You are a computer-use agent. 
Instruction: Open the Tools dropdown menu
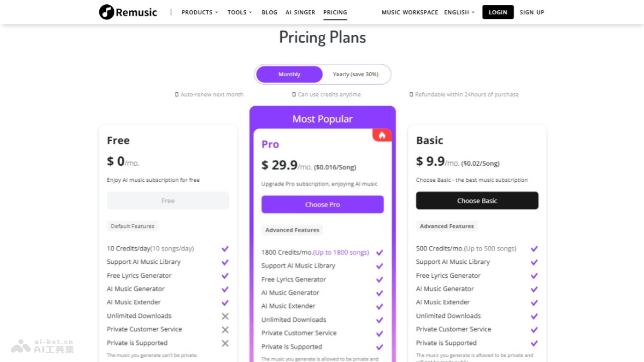[x=239, y=12]
